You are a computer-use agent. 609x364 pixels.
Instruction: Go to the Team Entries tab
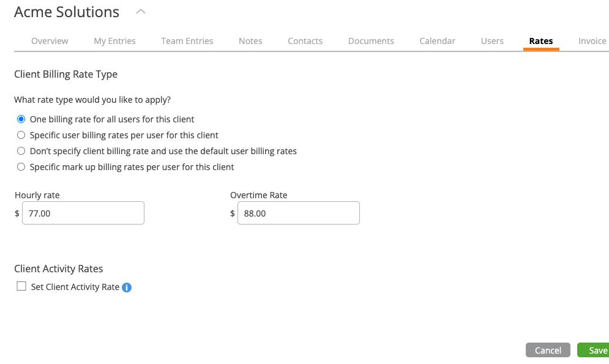click(187, 41)
